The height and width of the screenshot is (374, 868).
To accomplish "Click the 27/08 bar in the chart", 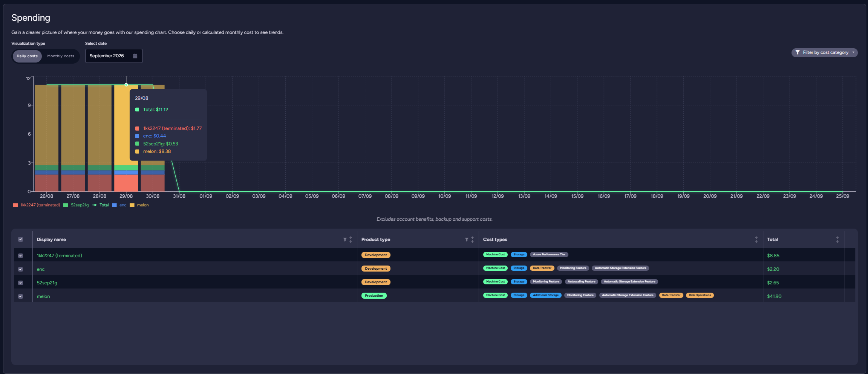I will coord(73,138).
